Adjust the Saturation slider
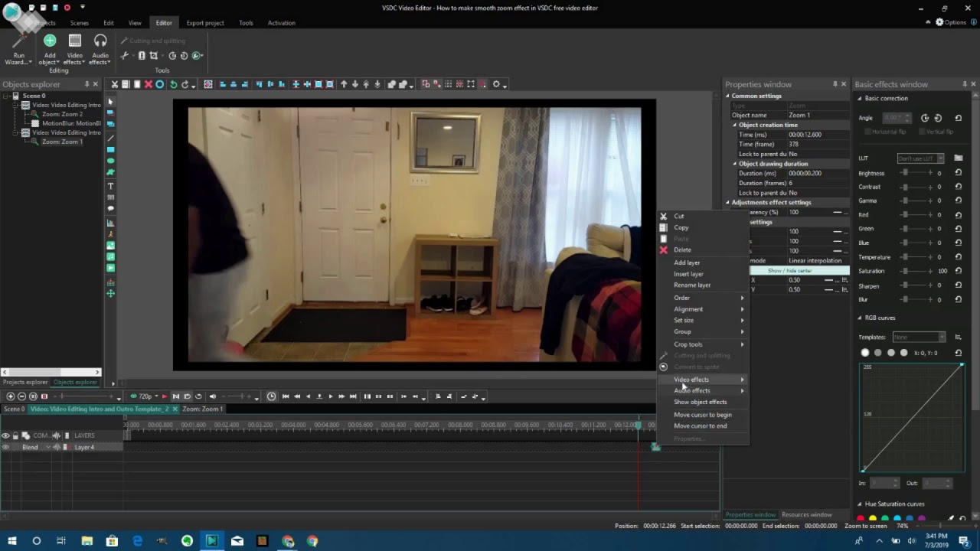The height and width of the screenshot is (551, 980). pyautogui.click(x=905, y=271)
